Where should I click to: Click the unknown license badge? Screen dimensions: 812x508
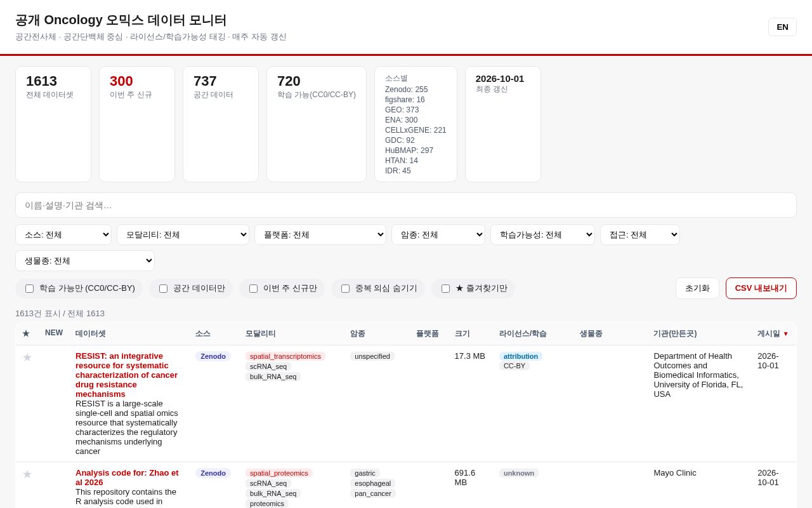[519, 473]
